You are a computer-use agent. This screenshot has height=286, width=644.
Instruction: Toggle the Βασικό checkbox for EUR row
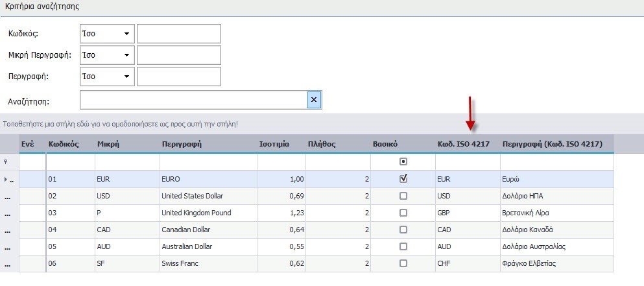(403, 178)
